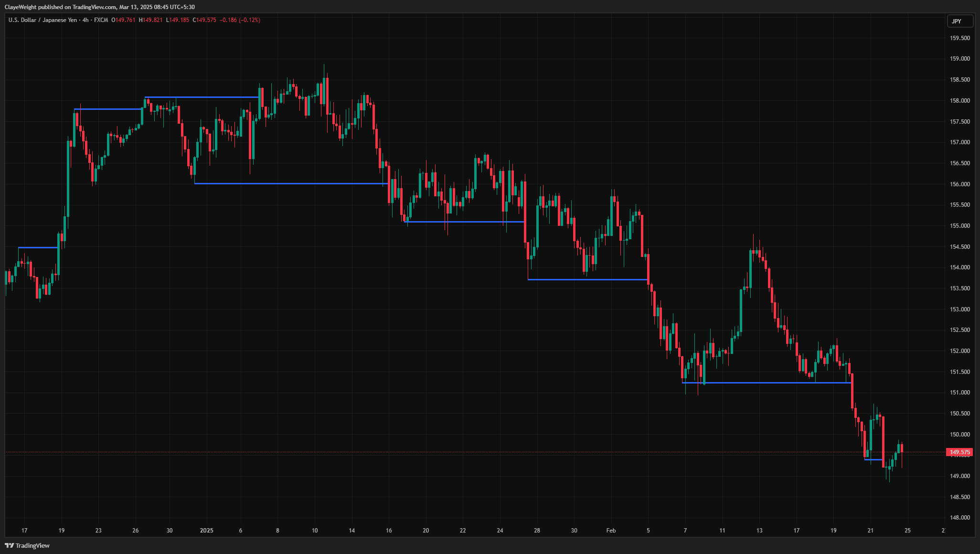
Task: Click the JPY currency unit button
Action: (x=959, y=21)
